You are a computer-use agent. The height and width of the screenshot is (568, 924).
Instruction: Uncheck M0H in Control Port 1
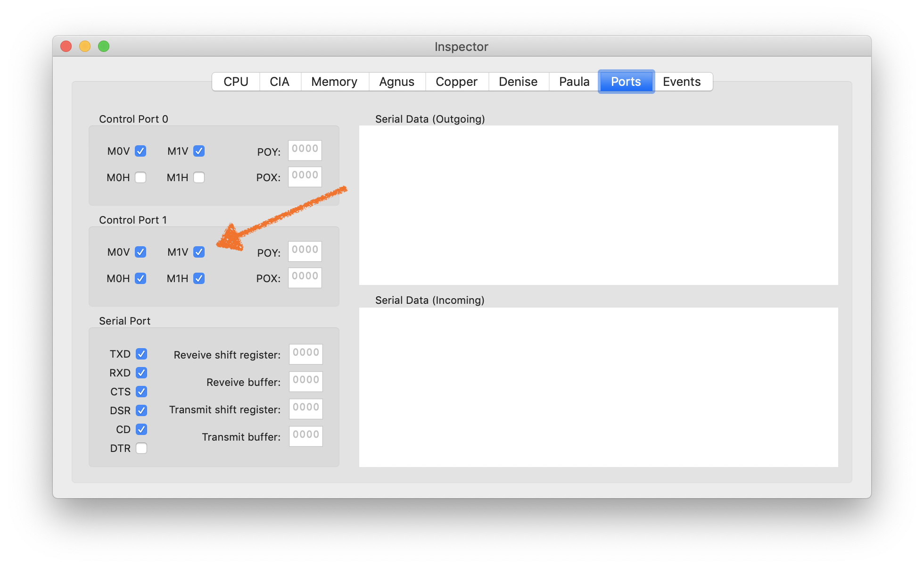pos(140,278)
